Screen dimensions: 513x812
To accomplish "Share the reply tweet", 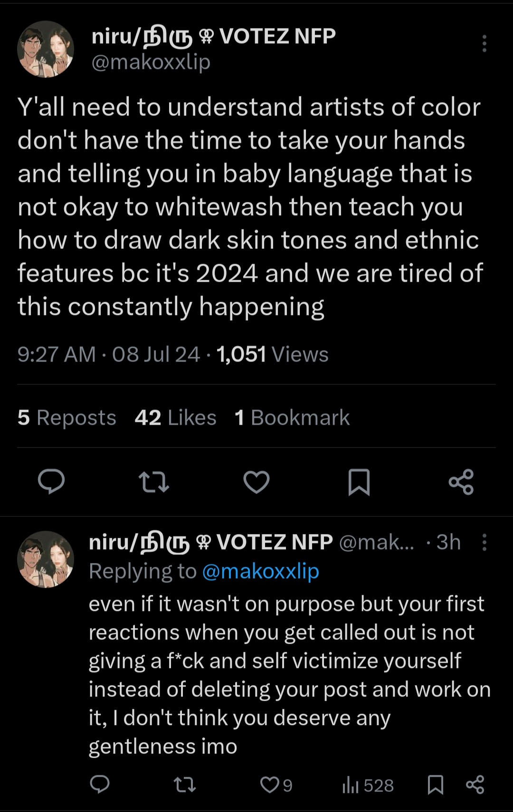I will 475,784.
